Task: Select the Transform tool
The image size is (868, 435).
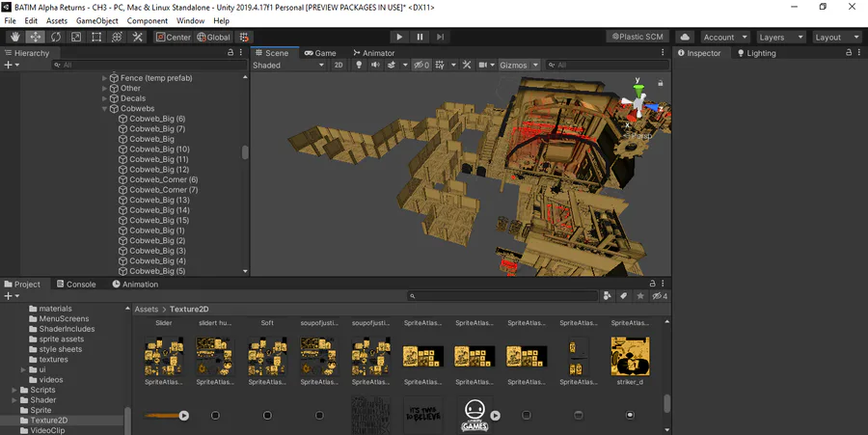Action: click(117, 37)
